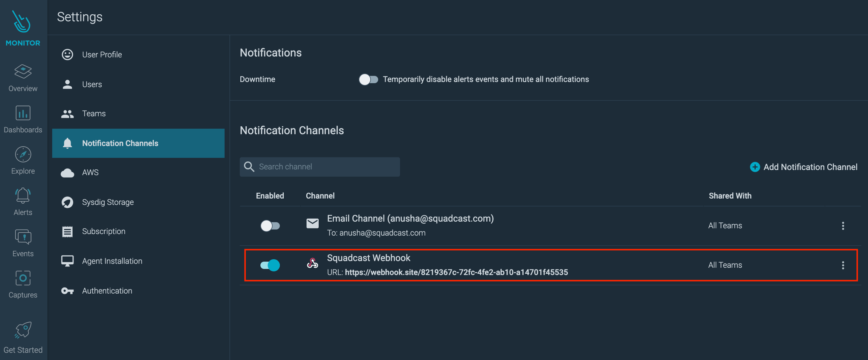Select AWS settings menu

click(x=138, y=173)
